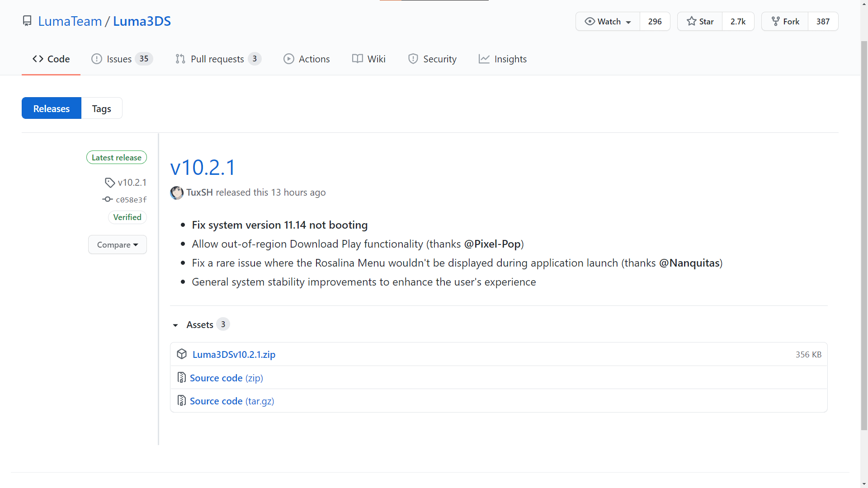Open the TuxSH user profile link
868x488 pixels.
199,192
